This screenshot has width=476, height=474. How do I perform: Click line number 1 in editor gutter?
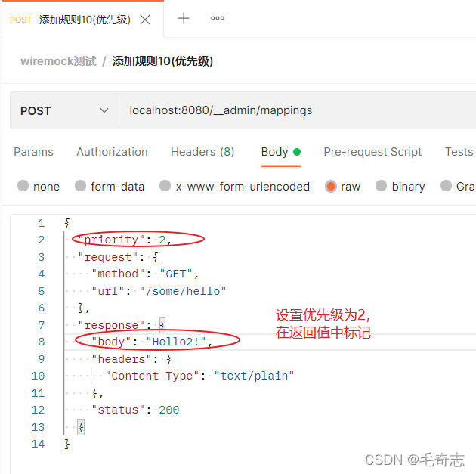[42, 223]
